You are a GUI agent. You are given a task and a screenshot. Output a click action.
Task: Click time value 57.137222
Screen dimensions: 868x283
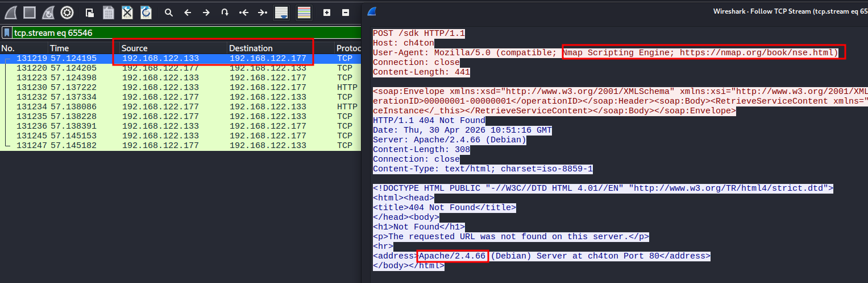point(73,87)
